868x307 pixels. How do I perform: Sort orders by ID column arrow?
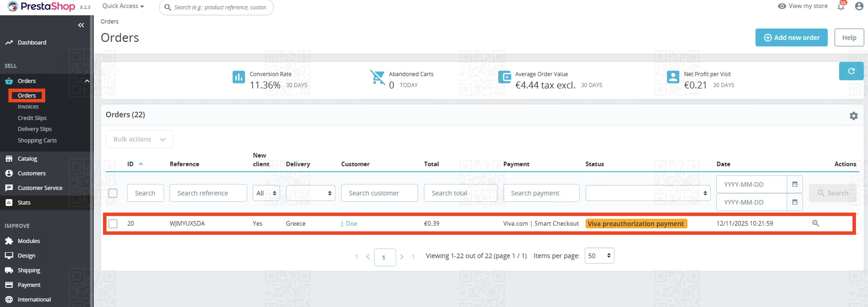coord(141,164)
